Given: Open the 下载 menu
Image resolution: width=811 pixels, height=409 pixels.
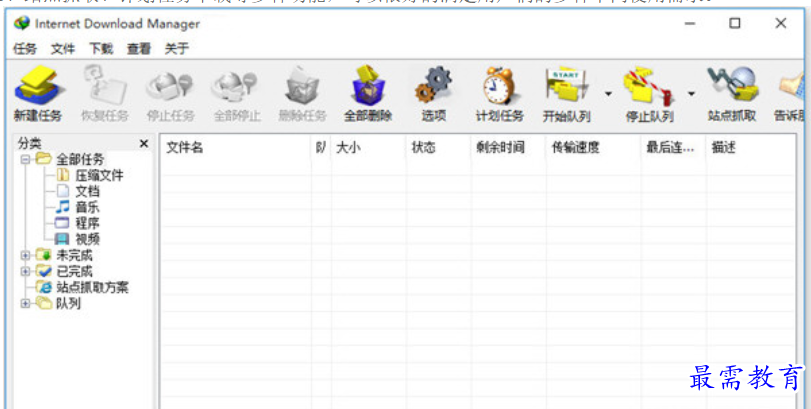Looking at the screenshot, I should click(x=101, y=49).
